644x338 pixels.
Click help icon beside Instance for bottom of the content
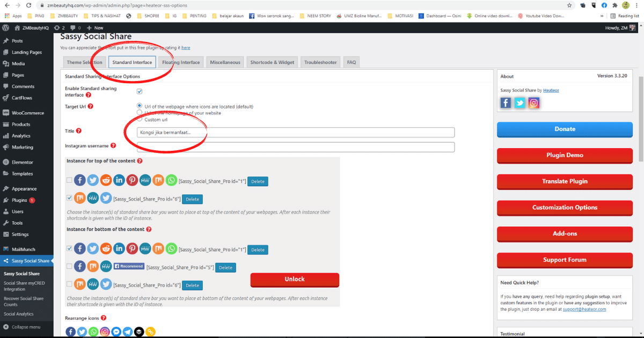149,229
